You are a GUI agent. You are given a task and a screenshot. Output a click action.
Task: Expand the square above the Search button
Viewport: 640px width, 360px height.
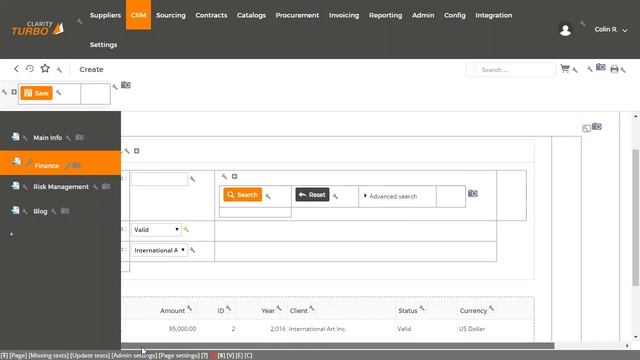(x=234, y=176)
